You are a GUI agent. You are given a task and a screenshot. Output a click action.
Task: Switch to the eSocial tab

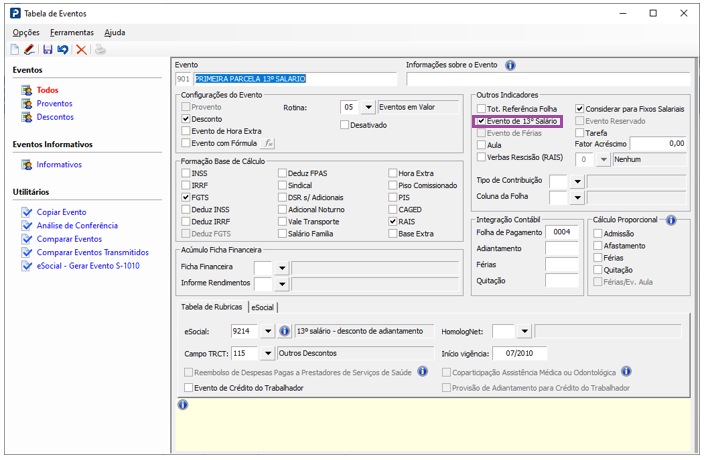coord(263,308)
